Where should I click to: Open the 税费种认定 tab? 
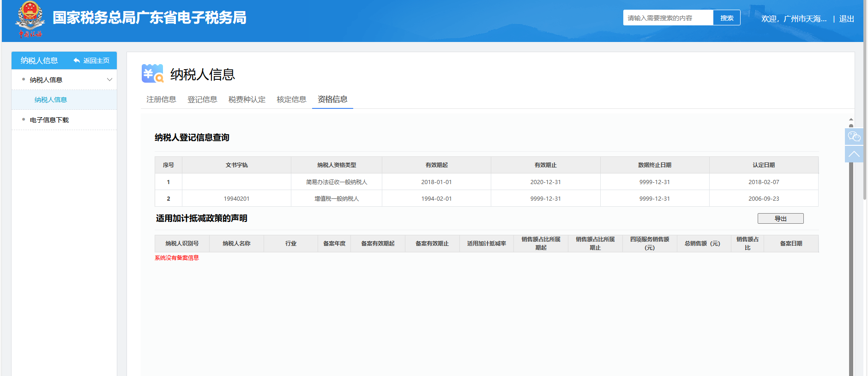click(247, 99)
